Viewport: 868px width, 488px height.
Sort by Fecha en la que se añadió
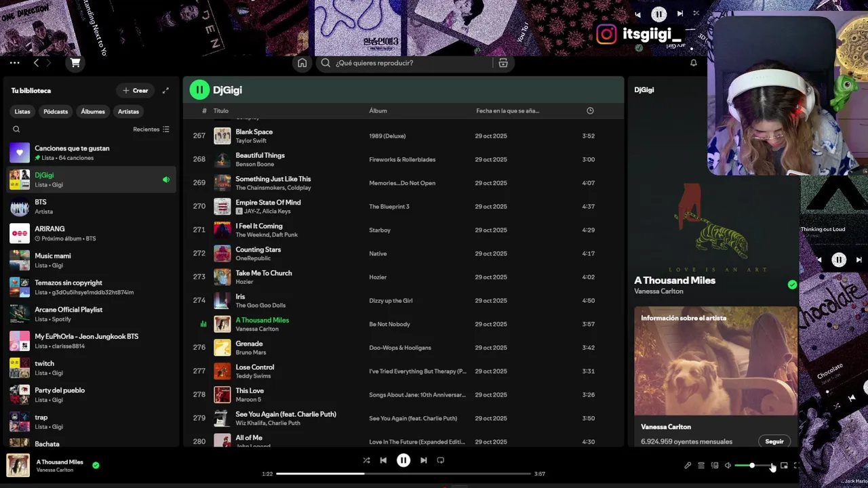click(507, 110)
